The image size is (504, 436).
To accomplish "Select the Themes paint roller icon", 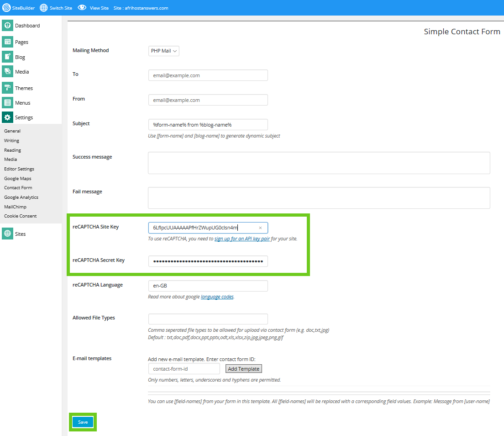I will [7, 88].
